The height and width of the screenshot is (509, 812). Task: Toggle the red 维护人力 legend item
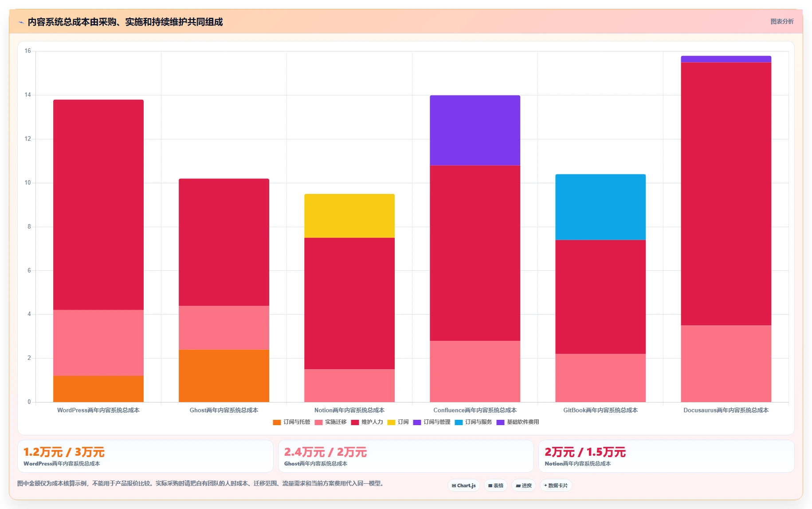(367, 422)
